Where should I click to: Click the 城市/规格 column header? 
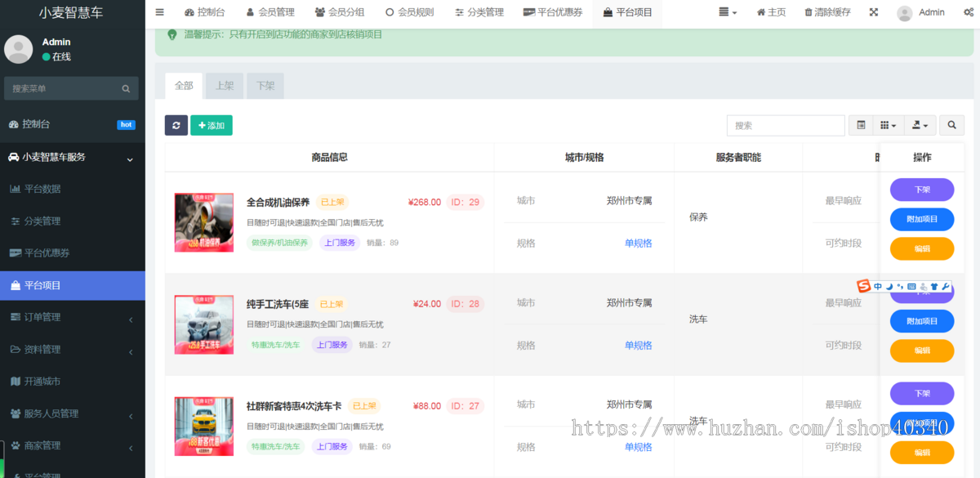[x=584, y=157]
